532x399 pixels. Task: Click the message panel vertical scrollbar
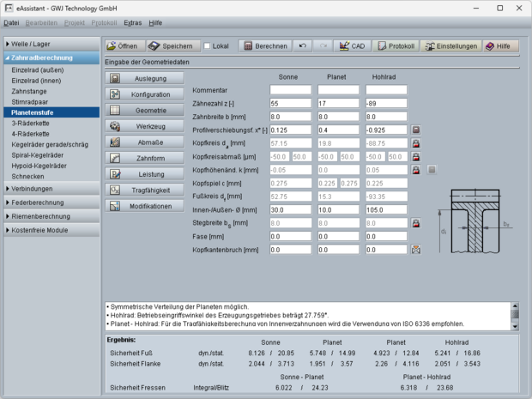tap(516, 313)
